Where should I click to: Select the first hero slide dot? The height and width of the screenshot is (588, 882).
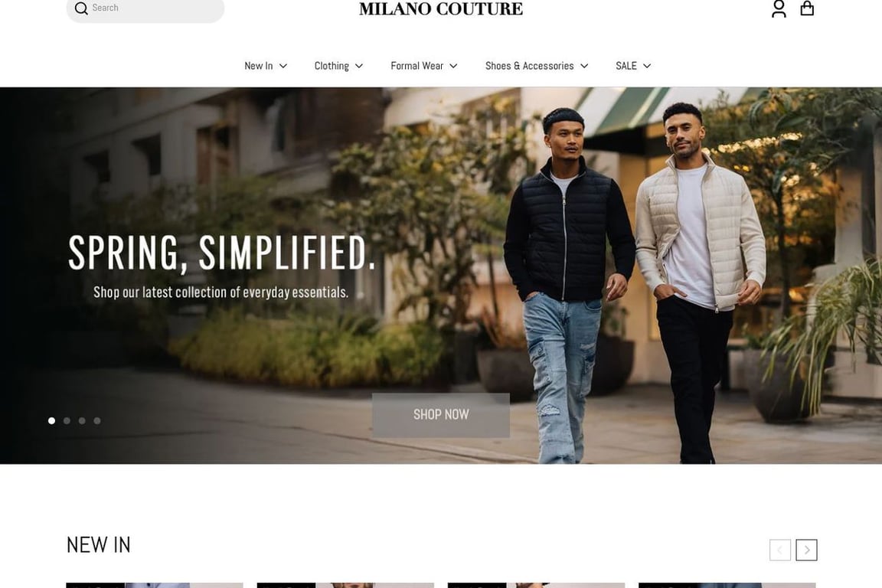52,421
